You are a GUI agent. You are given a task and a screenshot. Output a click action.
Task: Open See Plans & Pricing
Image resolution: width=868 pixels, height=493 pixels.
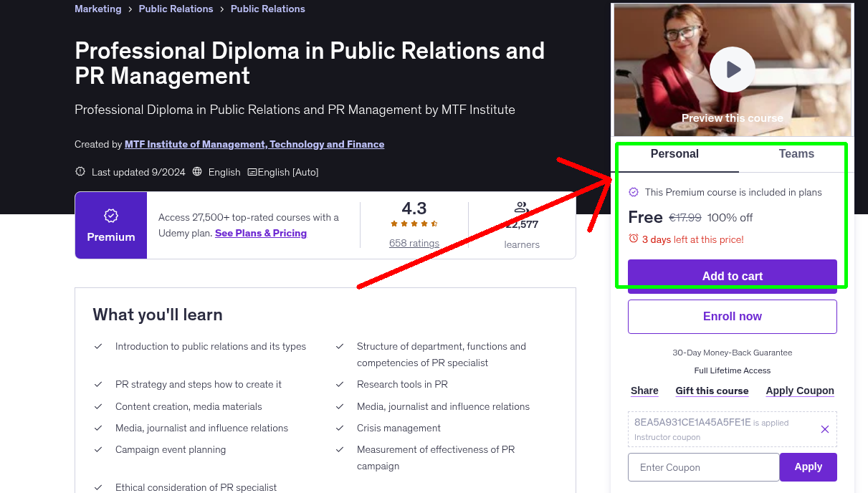tap(260, 233)
